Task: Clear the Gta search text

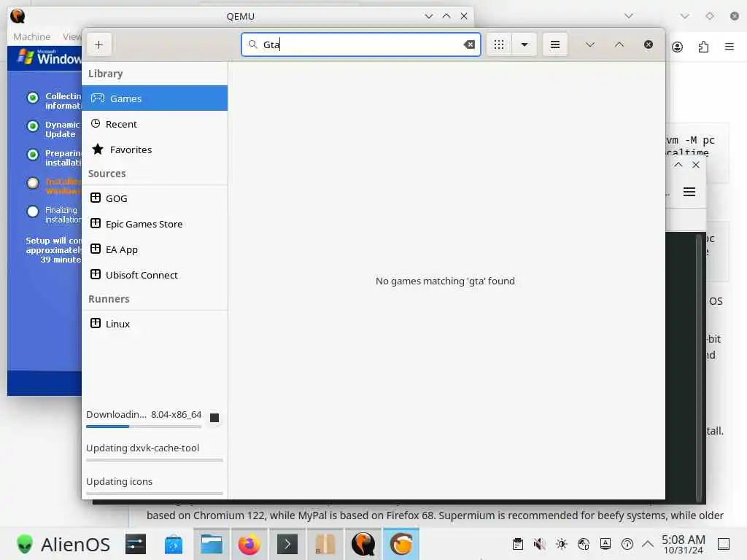Action: pyautogui.click(x=469, y=44)
